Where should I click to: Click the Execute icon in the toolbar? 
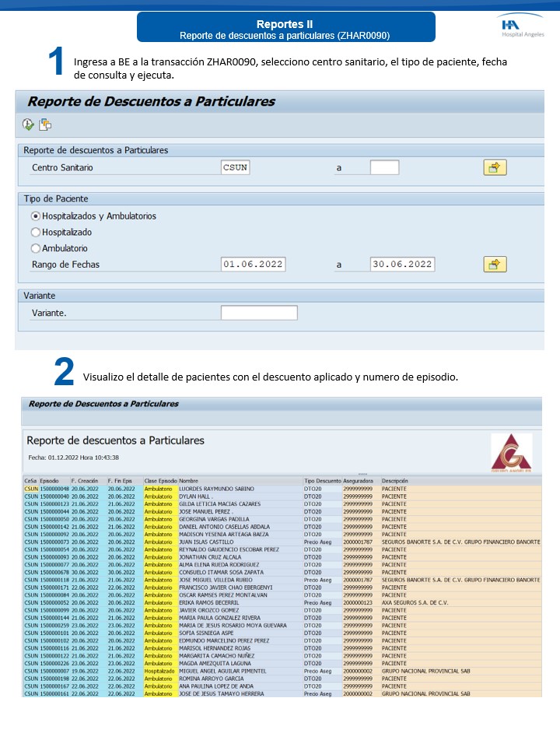(28, 124)
